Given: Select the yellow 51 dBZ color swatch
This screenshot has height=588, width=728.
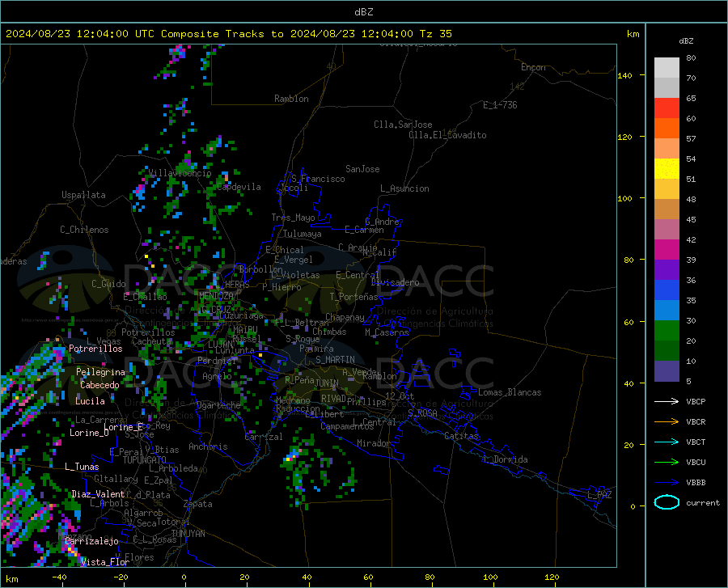Looking at the screenshot, I should click(x=667, y=169).
